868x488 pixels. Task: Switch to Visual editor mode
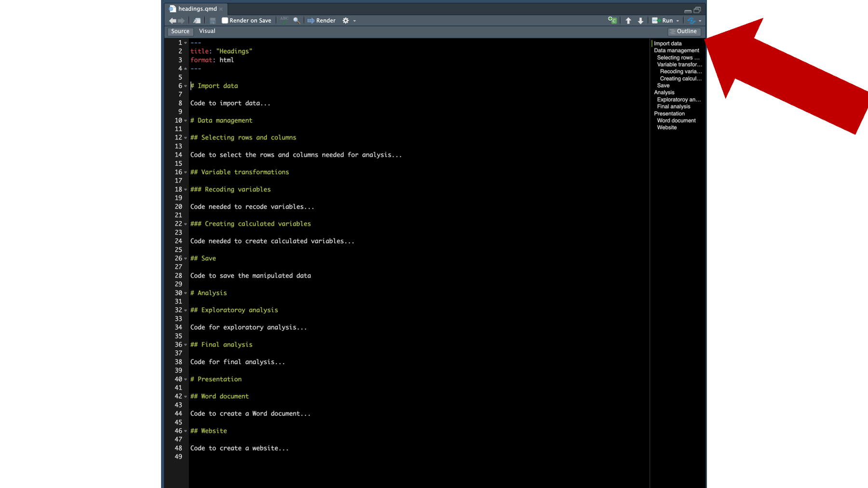pyautogui.click(x=207, y=31)
